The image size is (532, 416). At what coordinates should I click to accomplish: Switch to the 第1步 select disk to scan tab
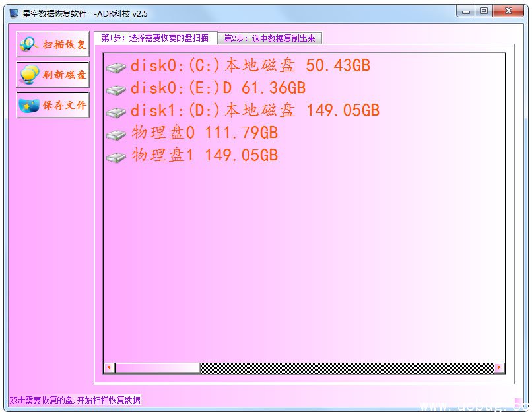(x=155, y=38)
